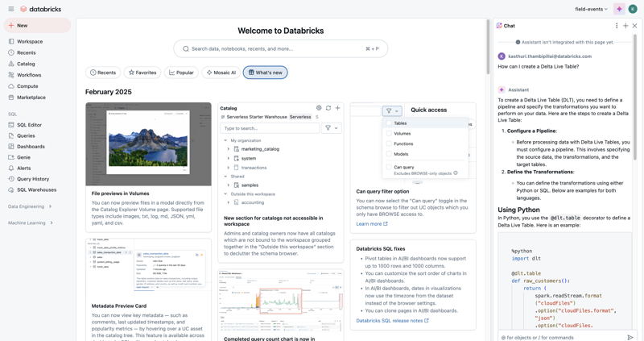Start a new chat with plus icon

[x=625, y=26]
